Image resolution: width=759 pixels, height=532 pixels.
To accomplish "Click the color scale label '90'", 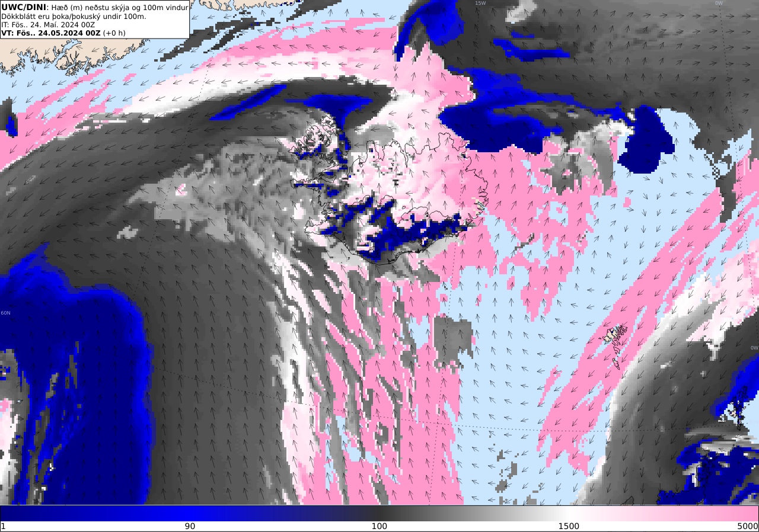I will pyautogui.click(x=190, y=526).
